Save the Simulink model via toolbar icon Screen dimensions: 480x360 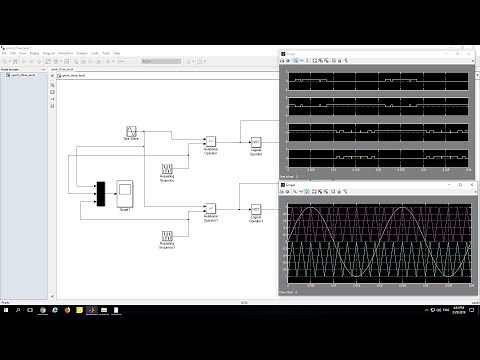[x=15, y=61]
